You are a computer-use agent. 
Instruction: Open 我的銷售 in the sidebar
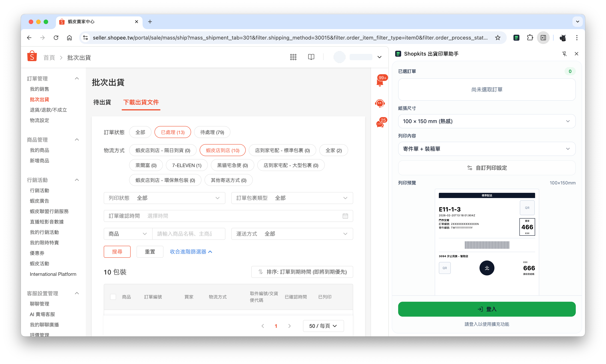(x=40, y=89)
